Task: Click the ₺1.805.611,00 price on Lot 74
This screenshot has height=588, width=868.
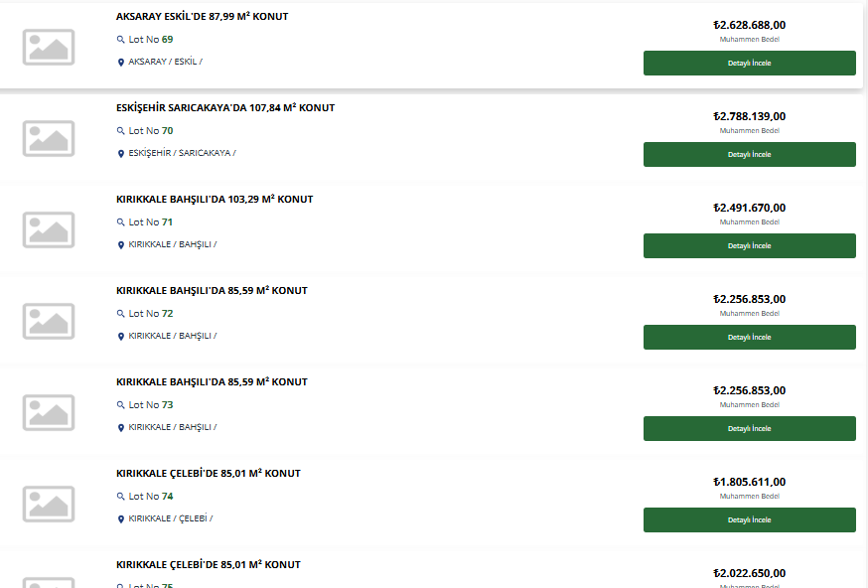Action: tap(750, 482)
